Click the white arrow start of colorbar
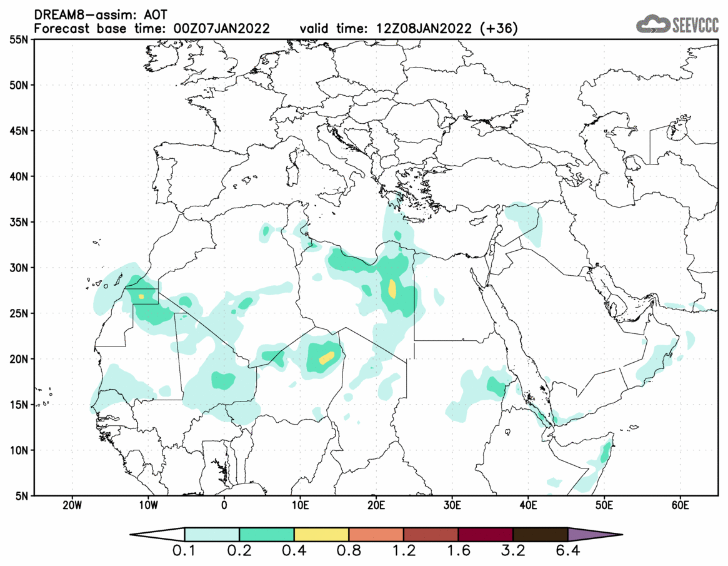This screenshot has height=566, width=728. coord(158,534)
